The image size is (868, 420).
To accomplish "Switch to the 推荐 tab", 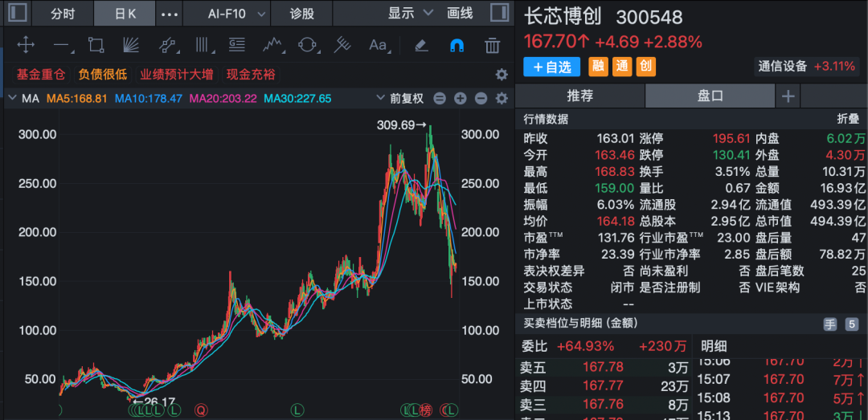I will tap(579, 96).
